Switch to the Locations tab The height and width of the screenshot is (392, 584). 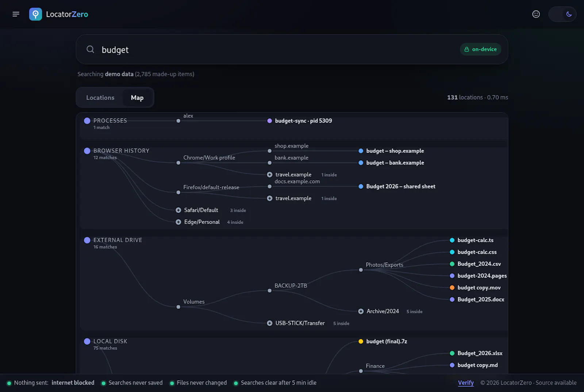click(100, 97)
